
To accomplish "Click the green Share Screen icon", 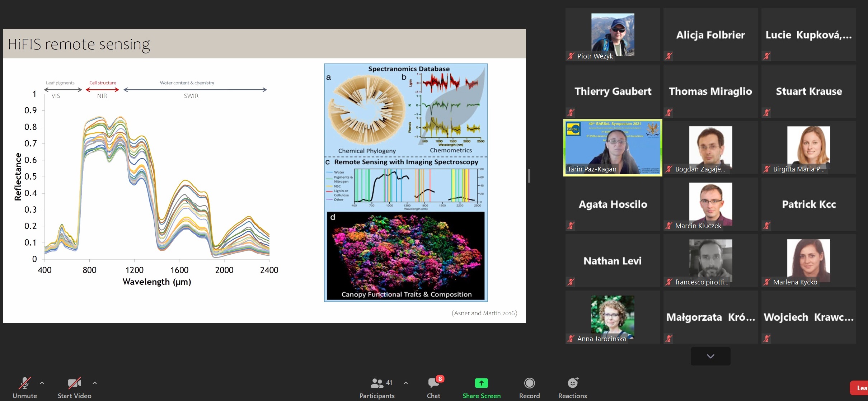I will 481,383.
